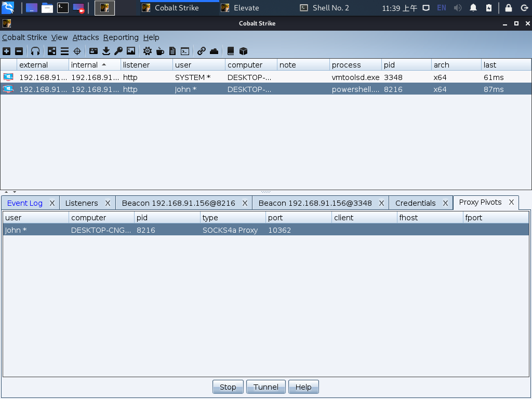Viewport: 532px width, 399px height.
Task: Click the gear payload generator icon
Action: click(x=148, y=51)
